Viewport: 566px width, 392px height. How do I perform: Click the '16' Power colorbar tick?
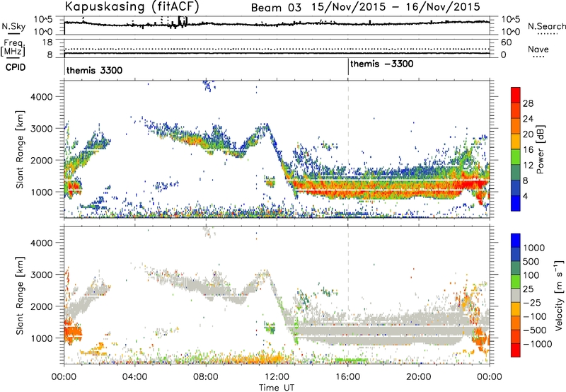coord(528,150)
